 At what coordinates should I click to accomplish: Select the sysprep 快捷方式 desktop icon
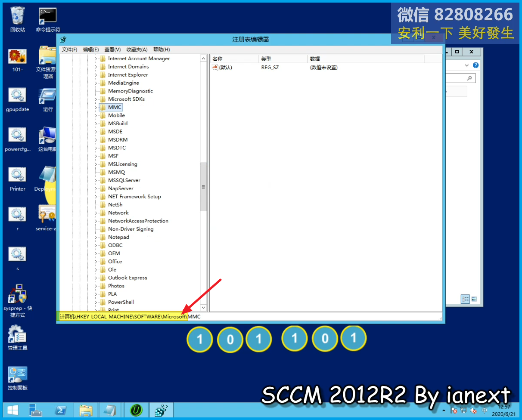[18, 300]
